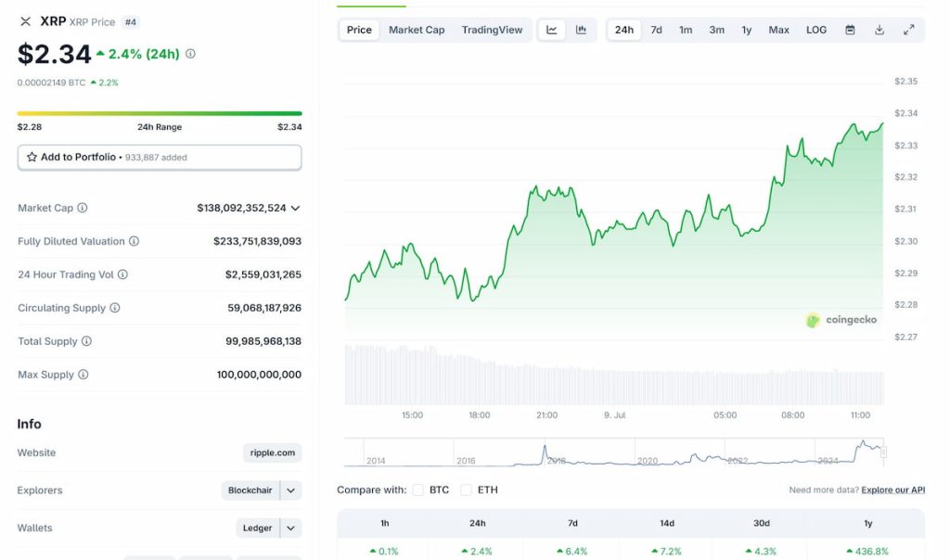Enable ETH comparison checkbox

pos(466,490)
